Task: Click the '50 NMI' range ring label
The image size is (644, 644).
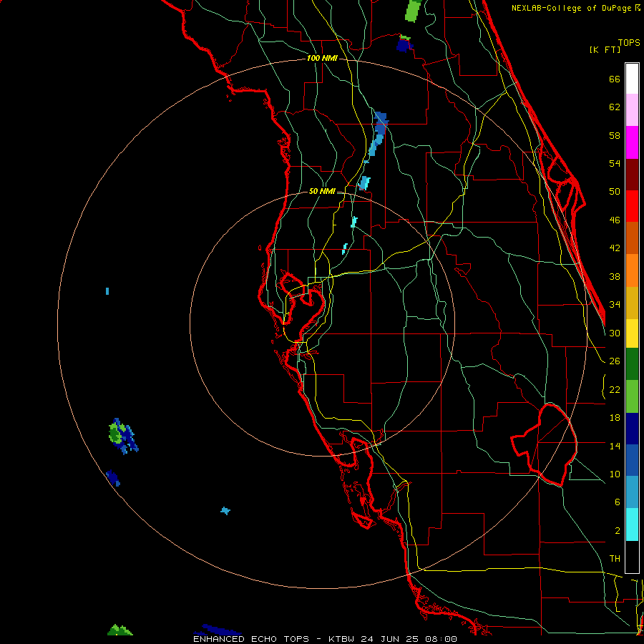Action: pos(322,191)
